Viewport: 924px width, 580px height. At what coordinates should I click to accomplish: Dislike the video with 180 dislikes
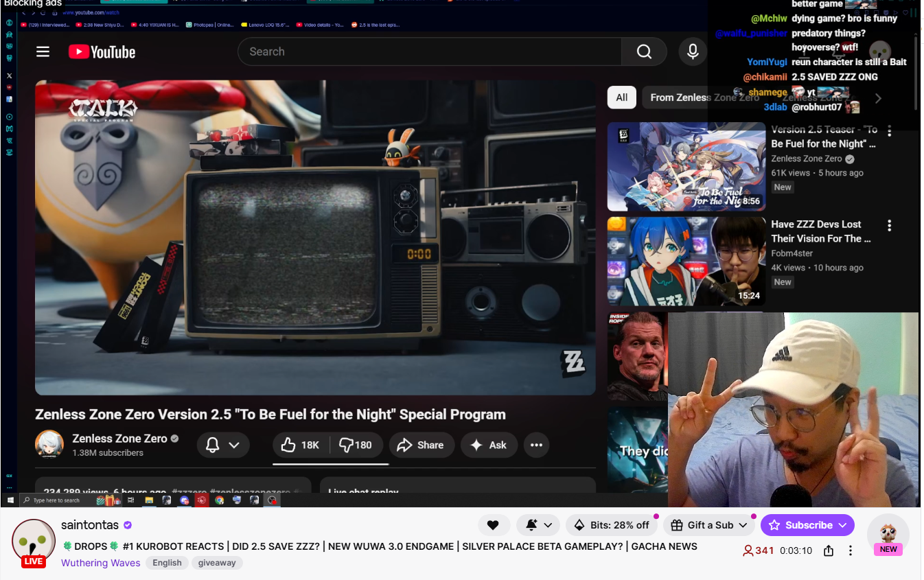click(356, 445)
